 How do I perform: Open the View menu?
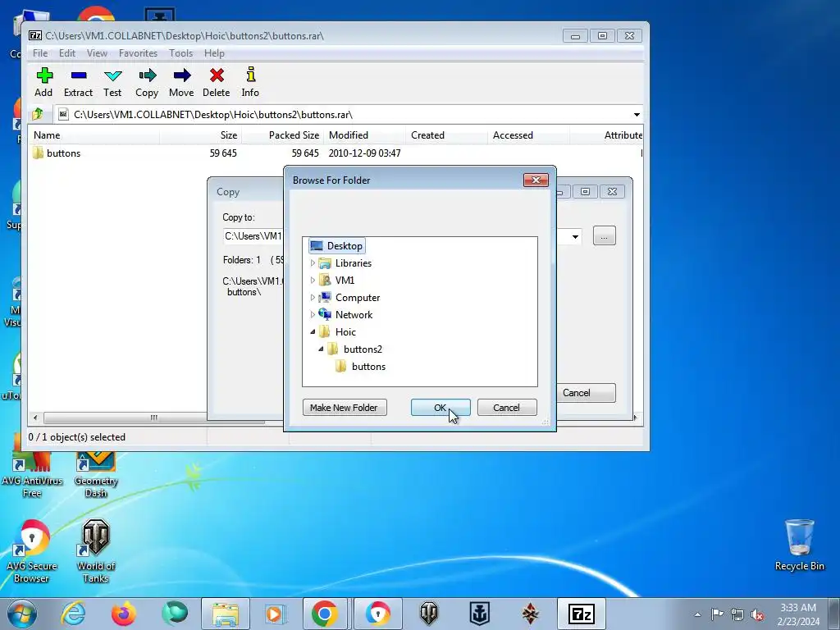[97, 53]
